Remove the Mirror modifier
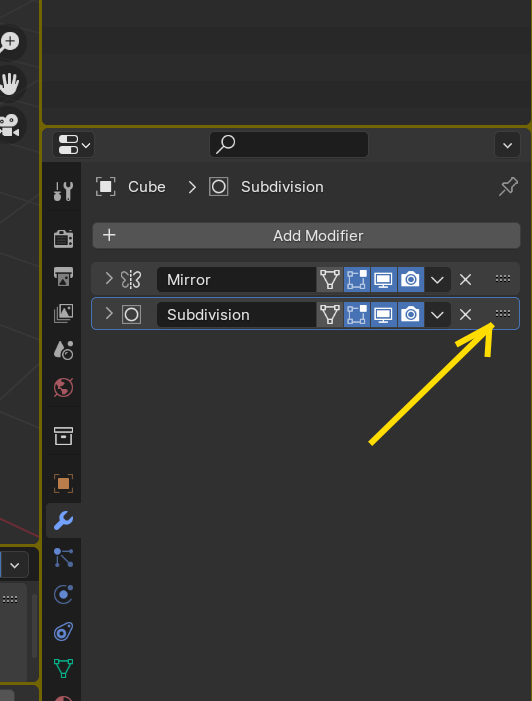Viewport: 532px width, 701px height. coord(465,280)
